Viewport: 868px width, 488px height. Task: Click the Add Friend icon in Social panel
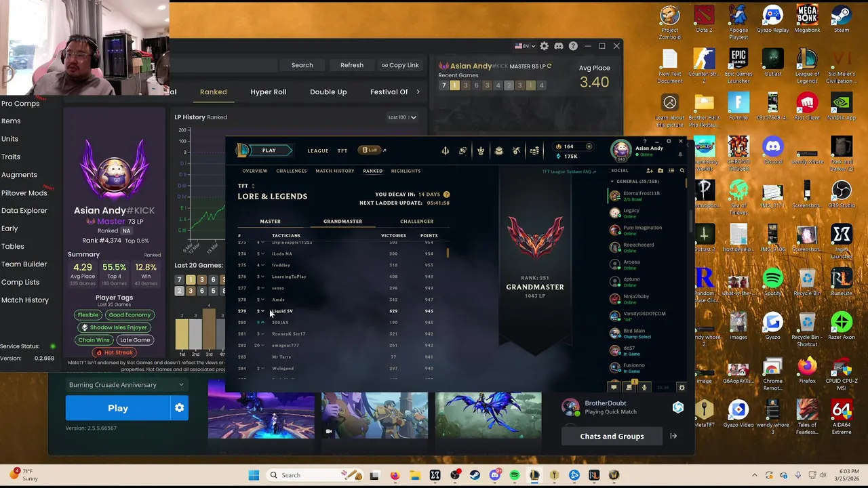tap(650, 171)
